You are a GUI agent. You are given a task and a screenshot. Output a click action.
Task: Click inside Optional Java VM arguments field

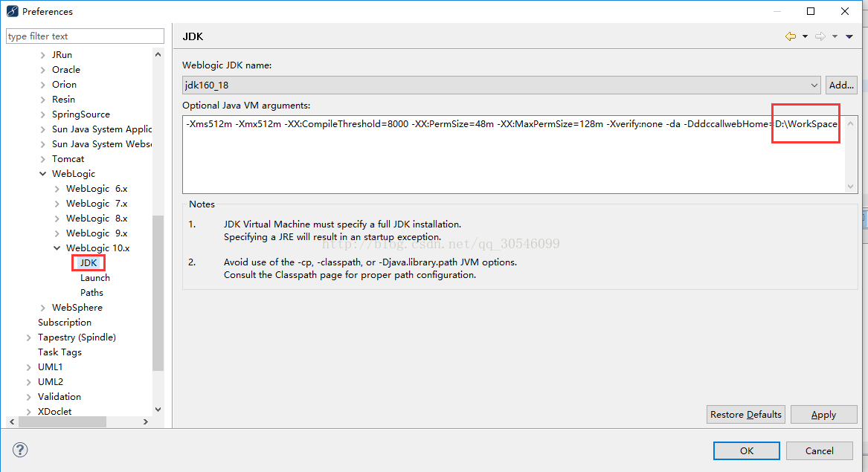point(513,155)
